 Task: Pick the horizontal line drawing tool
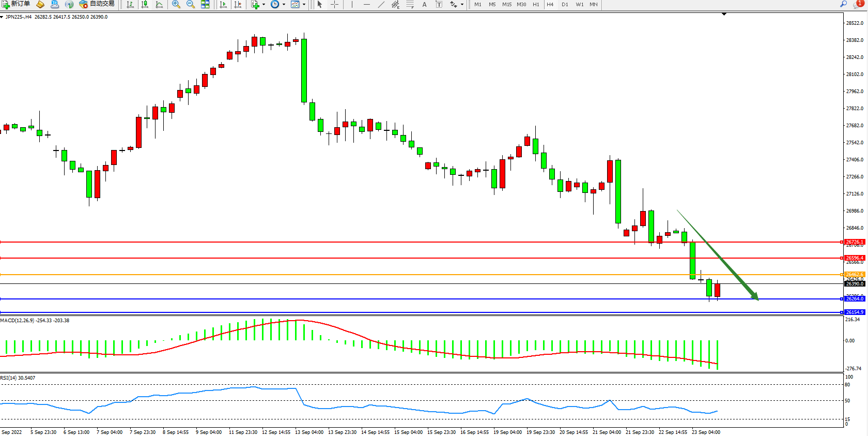click(x=367, y=4)
